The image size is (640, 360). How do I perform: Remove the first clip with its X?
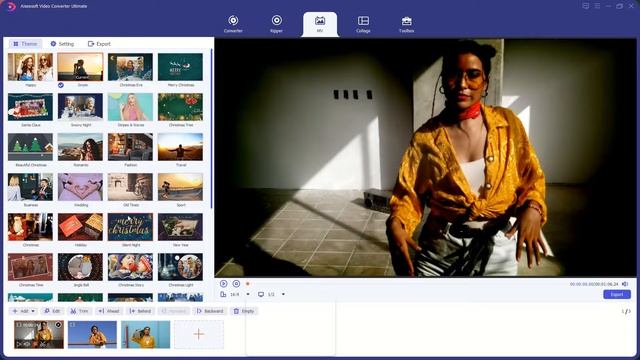click(x=58, y=325)
